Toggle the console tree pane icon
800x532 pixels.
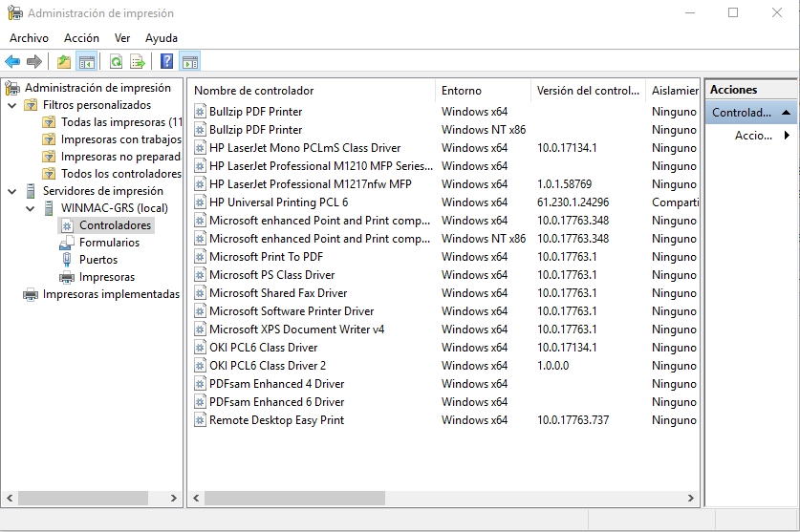[x=87, y=62]
